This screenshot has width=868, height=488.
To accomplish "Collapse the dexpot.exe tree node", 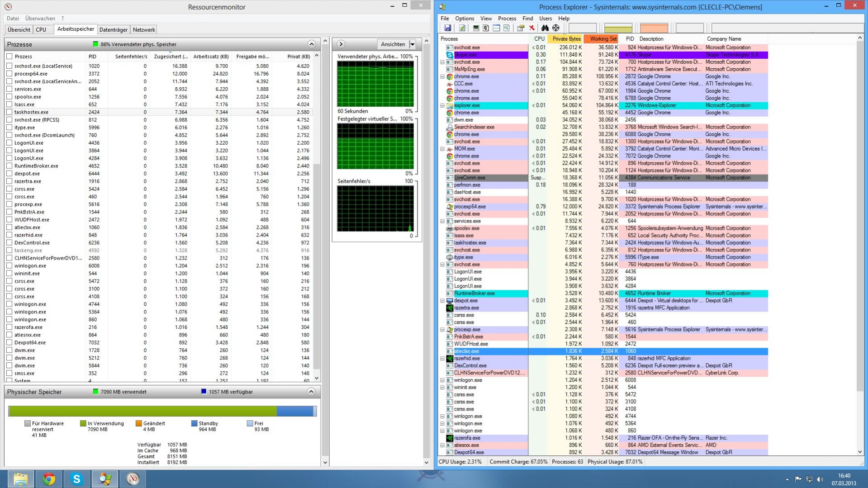I will (442, 301).
